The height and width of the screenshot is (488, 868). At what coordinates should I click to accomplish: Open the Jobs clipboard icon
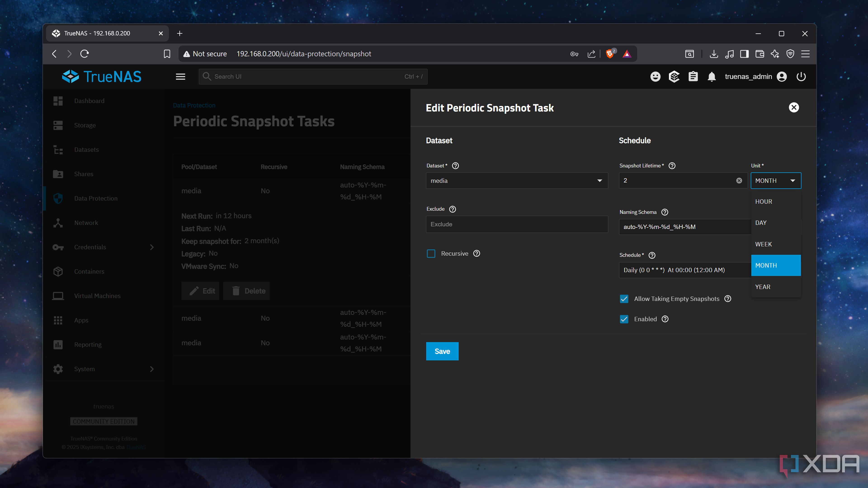(x=693, y=76)
